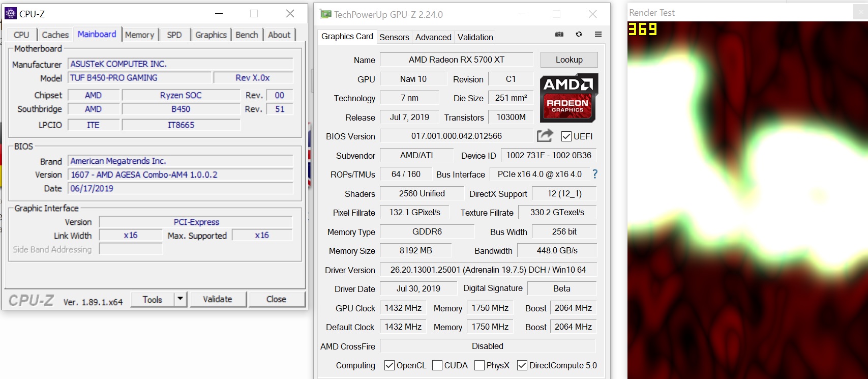Select the Graphics Card tab in GPU-Z
868x379 pixels.
pos(347,36)
